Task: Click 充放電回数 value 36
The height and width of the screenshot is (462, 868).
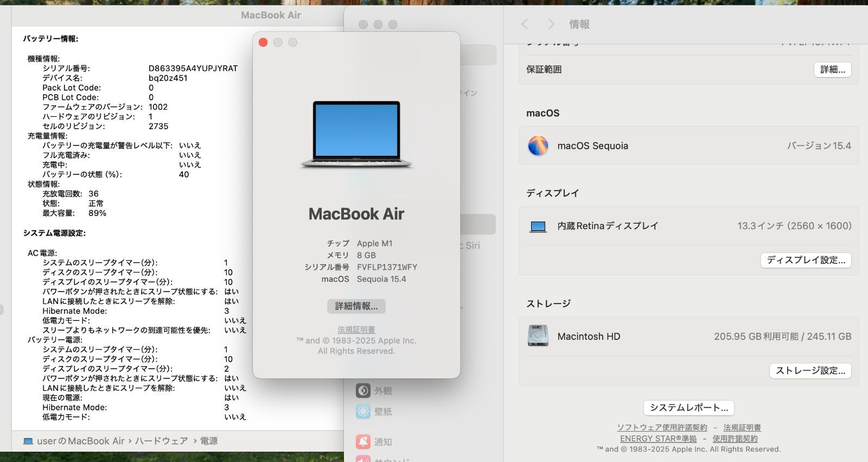Action: tap(94, 194)
